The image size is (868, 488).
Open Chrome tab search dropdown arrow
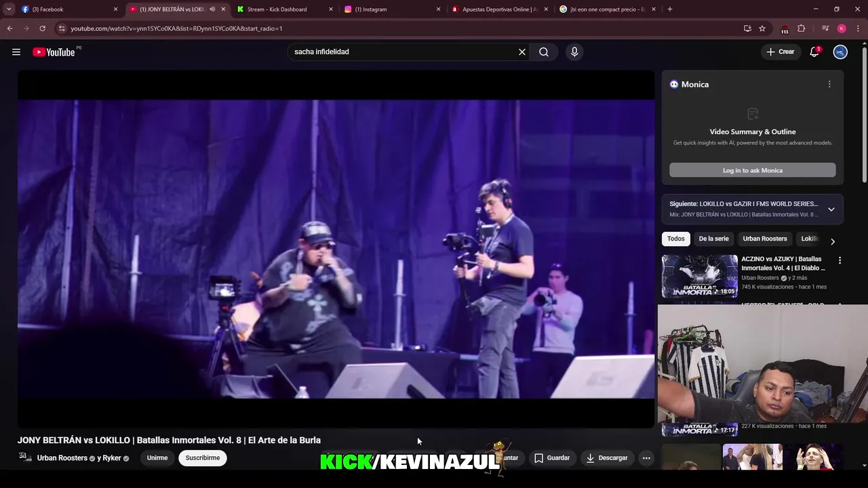tap(9, 9)
